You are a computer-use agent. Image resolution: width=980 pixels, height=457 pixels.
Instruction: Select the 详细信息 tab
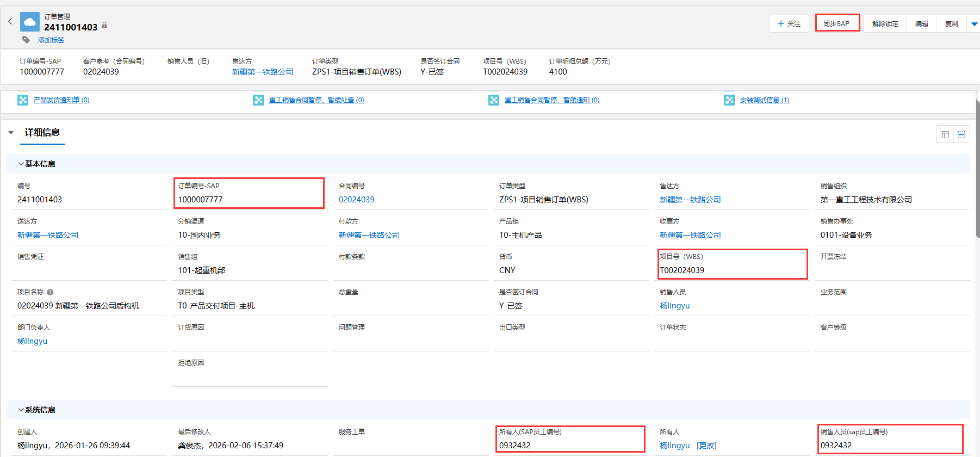tap(42, 133)
